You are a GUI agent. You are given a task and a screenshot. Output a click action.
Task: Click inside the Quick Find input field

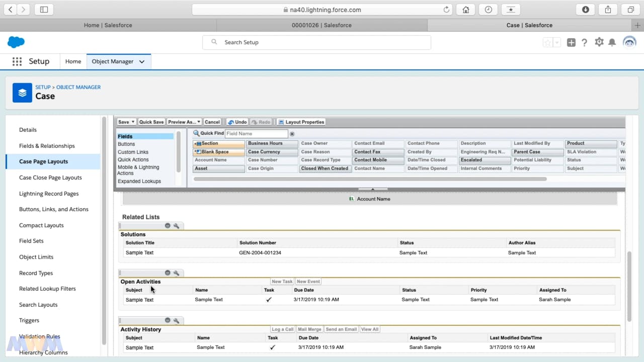click(x=257, y=133)
